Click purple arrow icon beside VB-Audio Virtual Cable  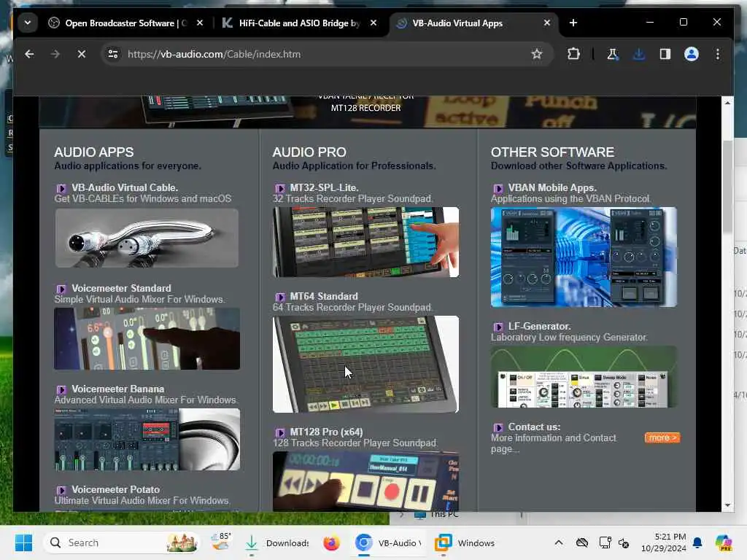tap(61, 189)
